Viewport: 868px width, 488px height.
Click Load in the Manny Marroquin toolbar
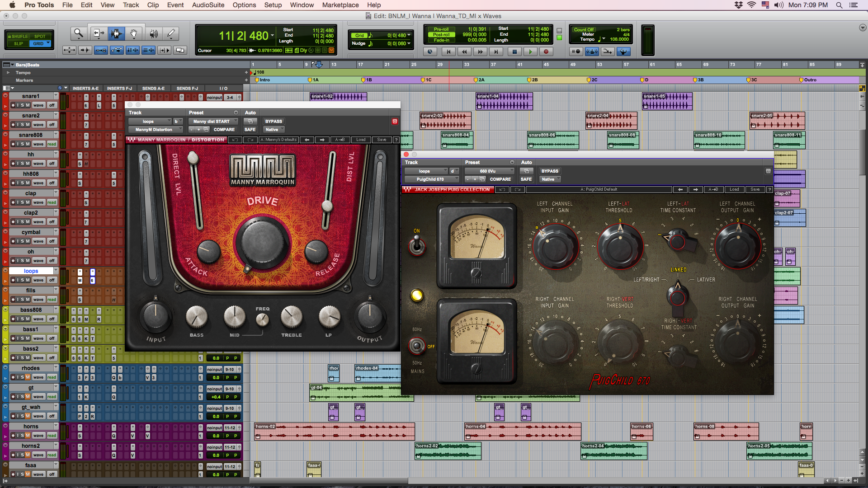click(361, 140)
